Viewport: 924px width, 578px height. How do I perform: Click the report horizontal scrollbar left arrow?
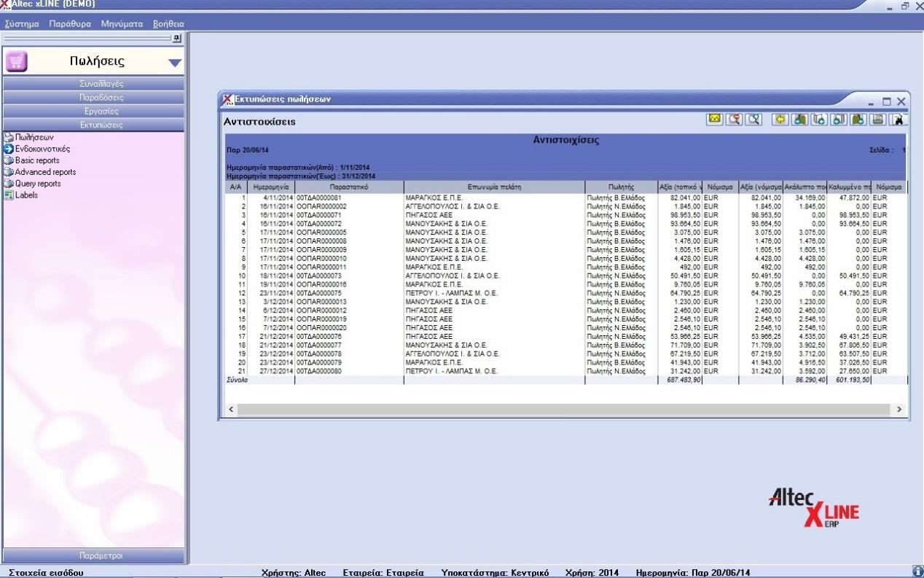[x=232, y=410]
